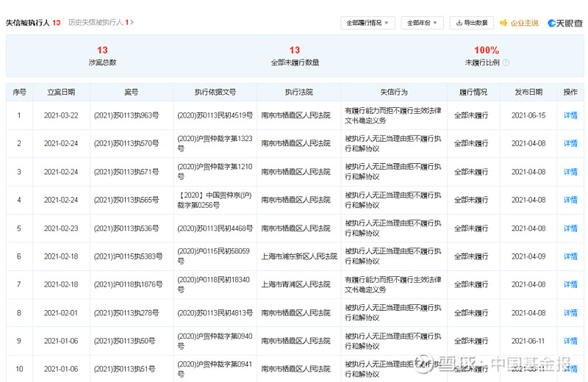Viewport: 588px width, 382px height.
Task: Click the 失信行为 column header
Action: point(394,93)
